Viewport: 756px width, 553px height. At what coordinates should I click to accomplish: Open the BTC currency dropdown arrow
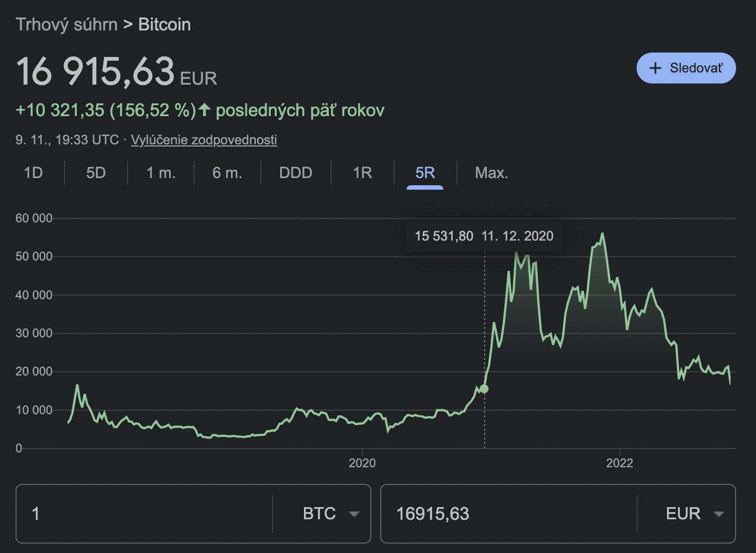coord(354,514)
